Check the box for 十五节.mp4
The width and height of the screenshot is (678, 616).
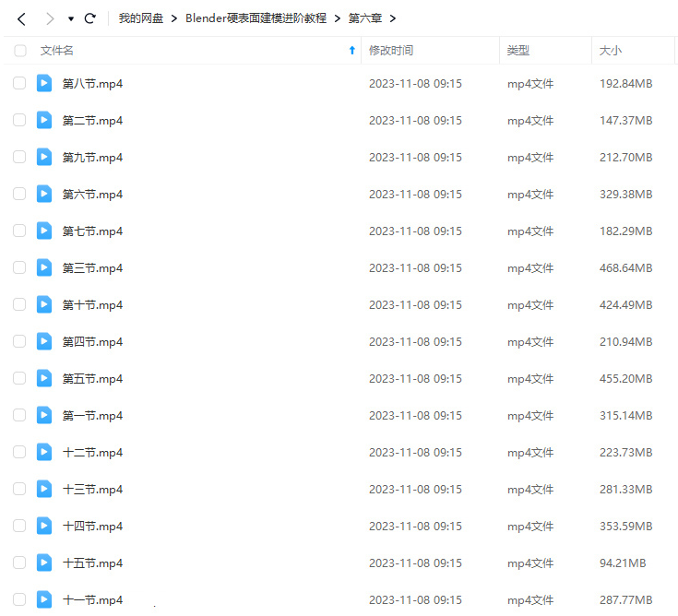click(x=19, y=563)
